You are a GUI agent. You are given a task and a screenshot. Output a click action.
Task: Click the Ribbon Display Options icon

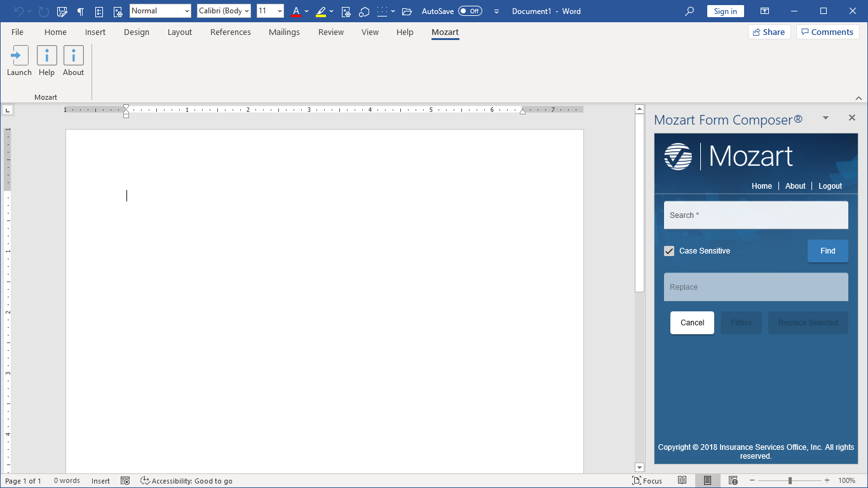[765, 11]
